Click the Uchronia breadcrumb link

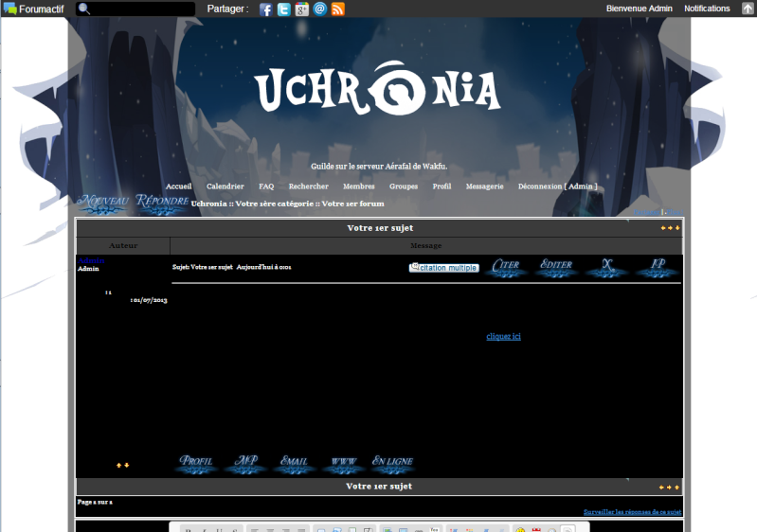click(208, 204)
